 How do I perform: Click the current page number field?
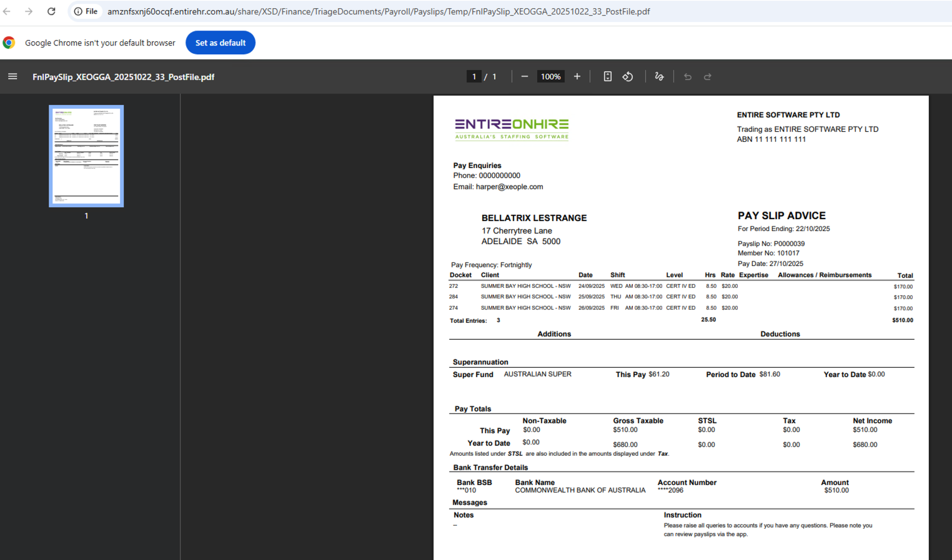click(474, 77)
